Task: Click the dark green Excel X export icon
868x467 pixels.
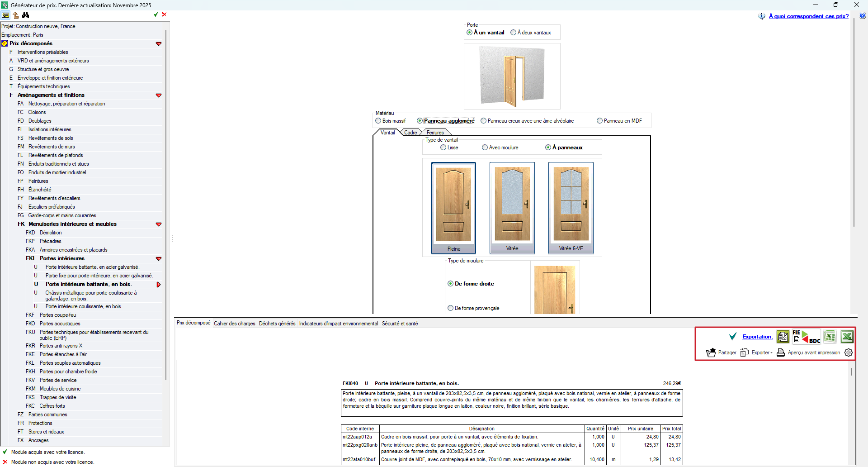Action: click(x=847, y=337)
